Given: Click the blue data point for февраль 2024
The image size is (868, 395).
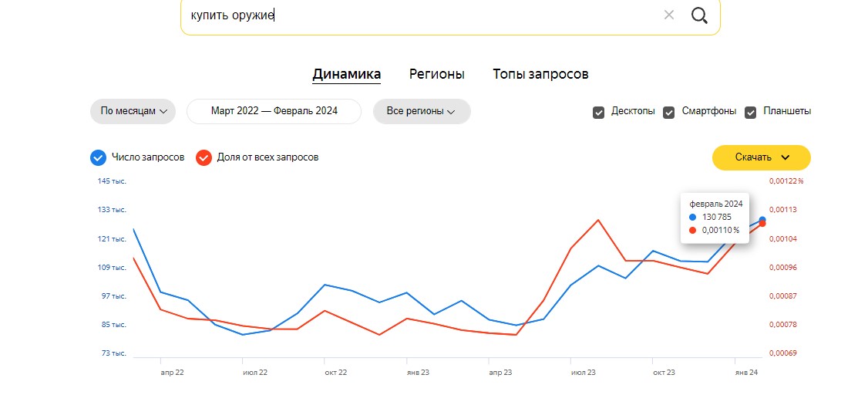Looking at the screenshot, I should click(762, 219).
